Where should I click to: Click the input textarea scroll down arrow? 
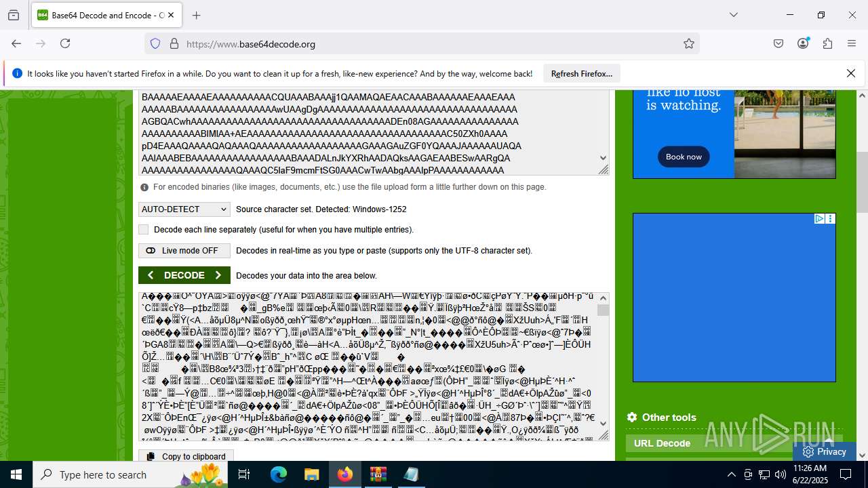(603, 158)
